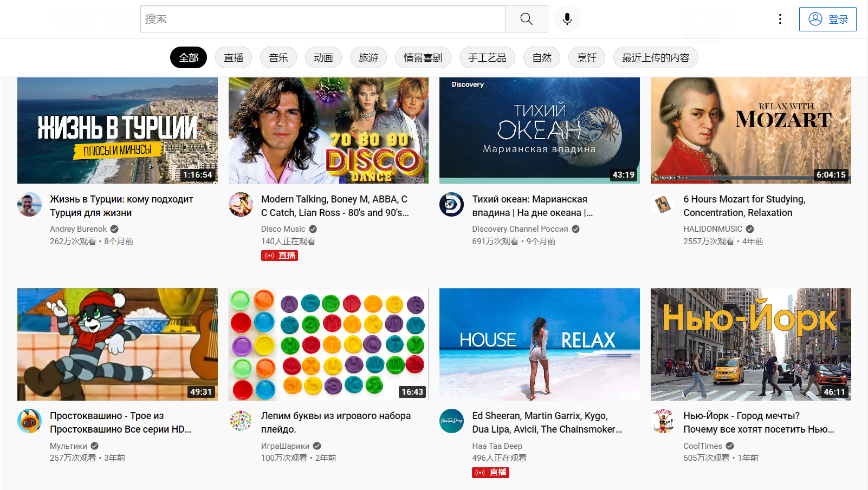
Task: Click the 直播 live badge under Disco Music
Action: [280, 256]
